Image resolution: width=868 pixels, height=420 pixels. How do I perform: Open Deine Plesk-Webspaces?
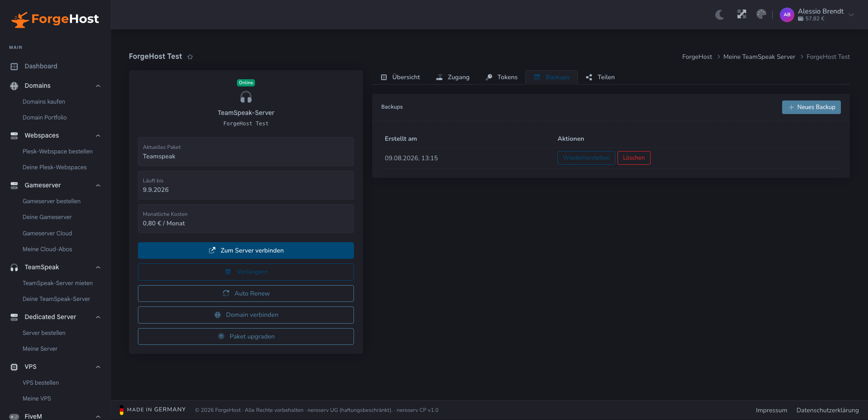point(55,167)
